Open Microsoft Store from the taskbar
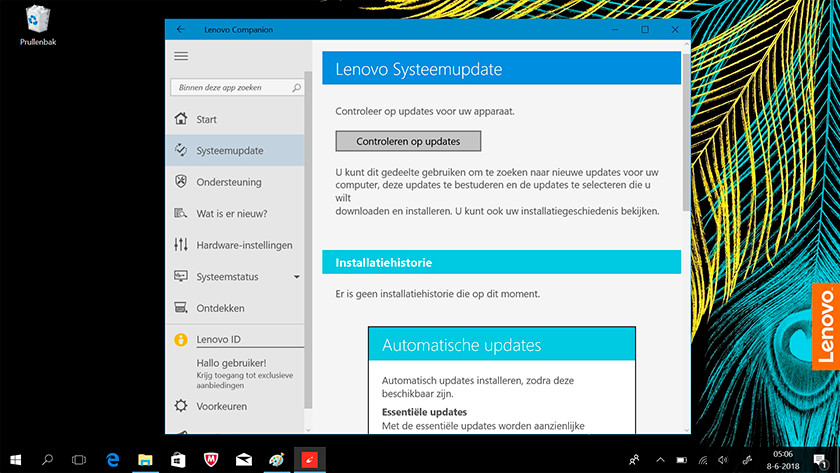The width and height of the screenshot is (840, 473). tap(178, 460)
